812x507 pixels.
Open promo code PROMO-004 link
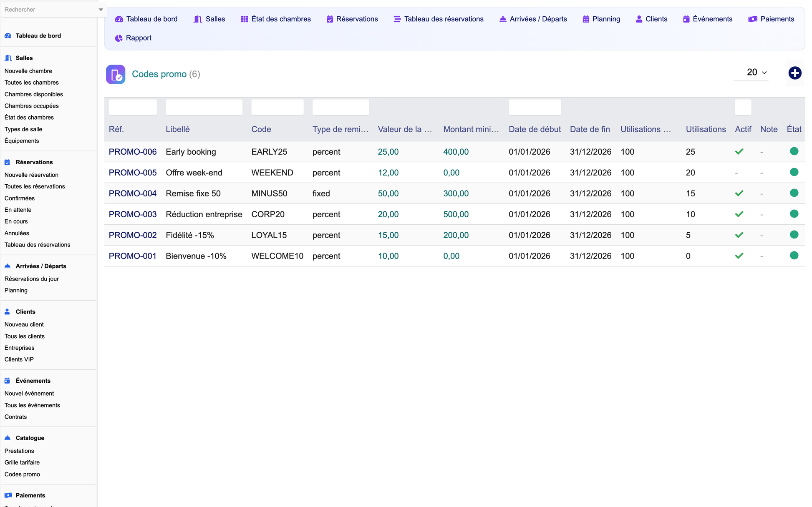(133, 193)
